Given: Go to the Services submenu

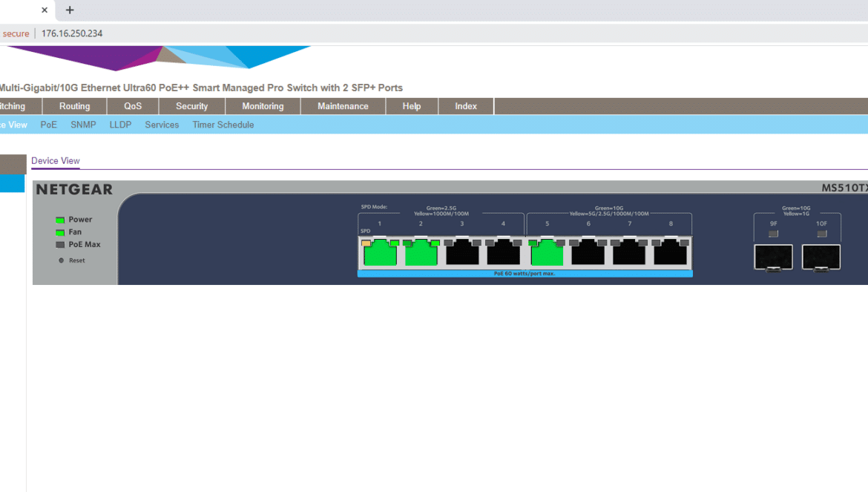Looking at the screenshot, I should (x=162, y=125).
